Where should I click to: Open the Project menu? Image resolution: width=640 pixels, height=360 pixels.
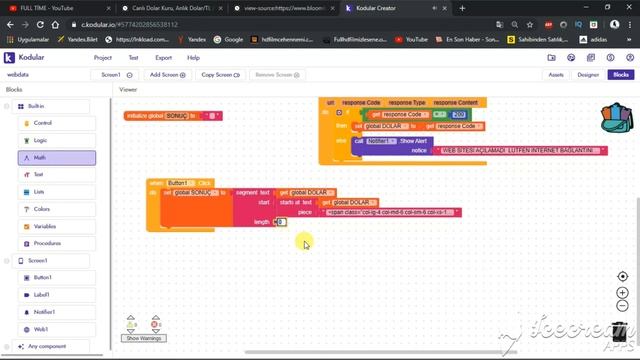[x=102, y=58]
